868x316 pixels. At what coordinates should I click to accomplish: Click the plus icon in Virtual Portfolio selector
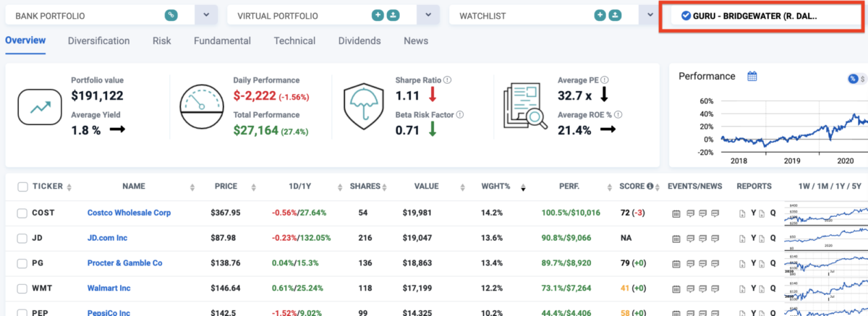378,14
